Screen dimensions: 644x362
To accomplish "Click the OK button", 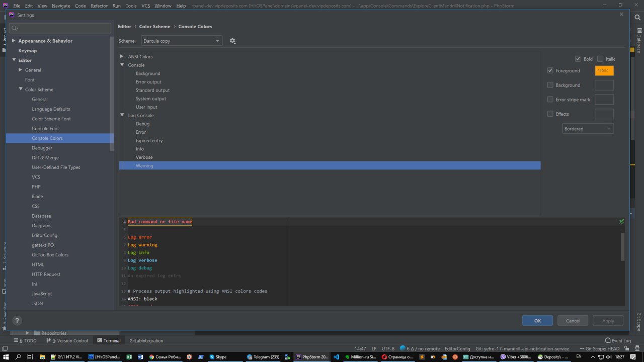I will pos(537,320).
